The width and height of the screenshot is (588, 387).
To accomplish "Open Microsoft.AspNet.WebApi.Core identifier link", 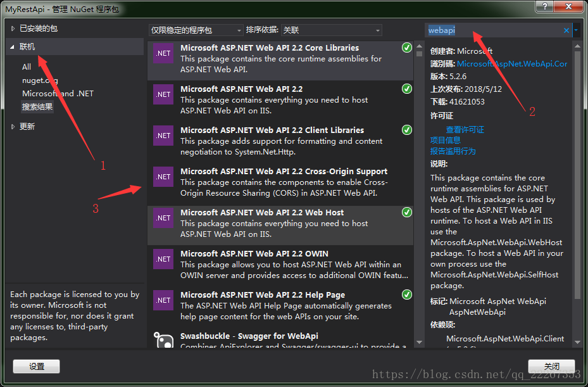I will point(512,64).
